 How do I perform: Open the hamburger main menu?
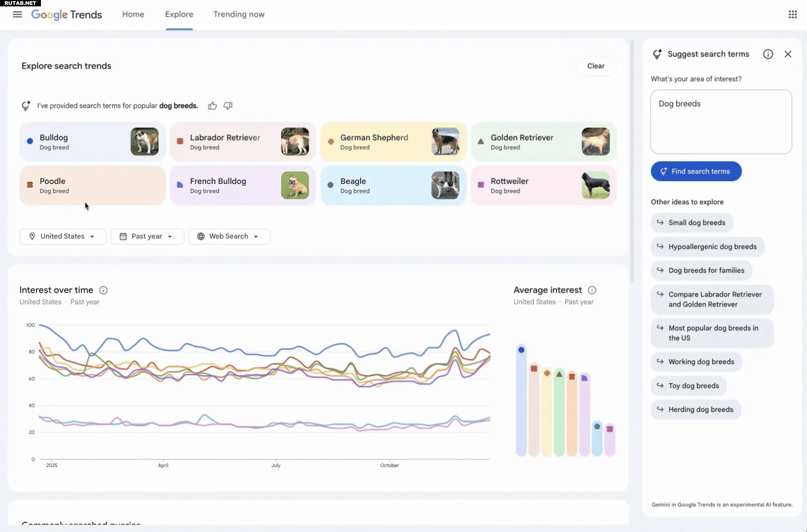[17, 14]
